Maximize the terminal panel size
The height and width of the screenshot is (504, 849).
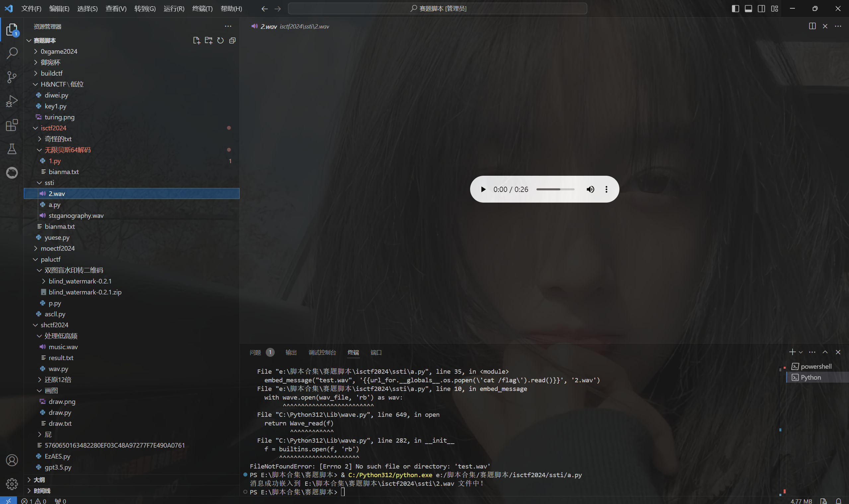click(825, 352)
